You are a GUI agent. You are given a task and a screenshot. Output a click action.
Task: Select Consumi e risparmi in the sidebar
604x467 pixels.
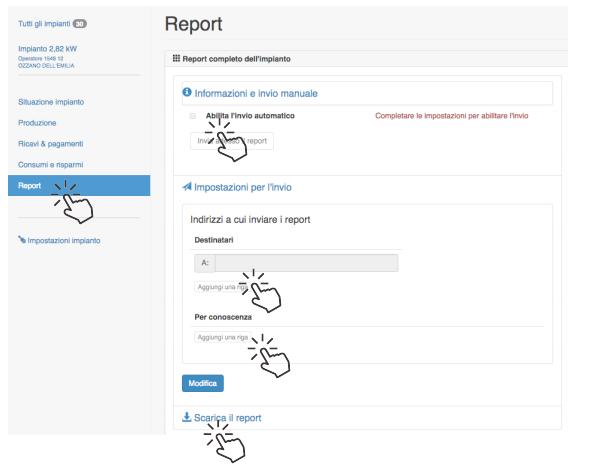click(53, 164)
